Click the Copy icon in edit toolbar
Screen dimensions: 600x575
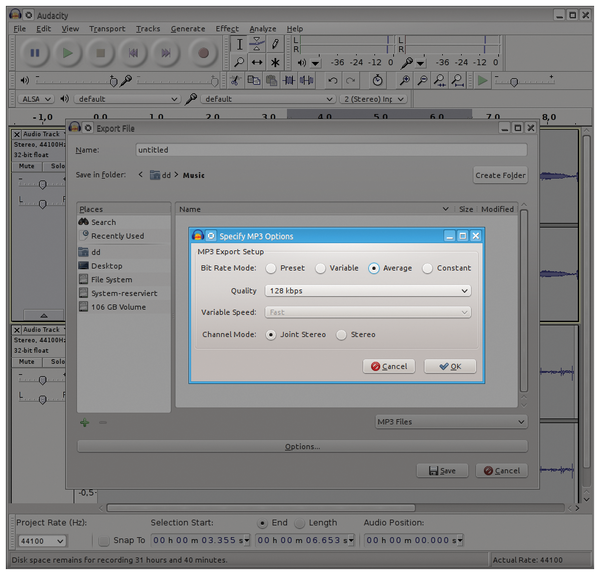point(253,80)
